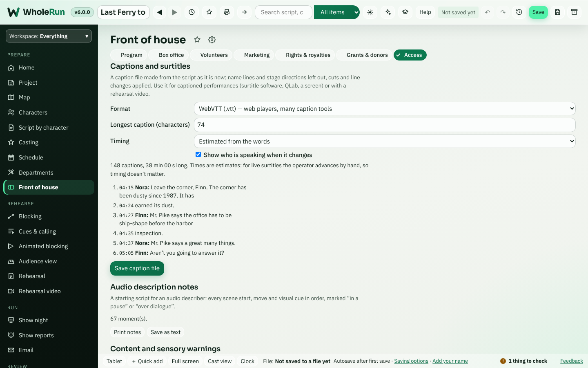Click the star beside the Front of house heading
This screenshot has width=588, height=368.
click(197, 40)
